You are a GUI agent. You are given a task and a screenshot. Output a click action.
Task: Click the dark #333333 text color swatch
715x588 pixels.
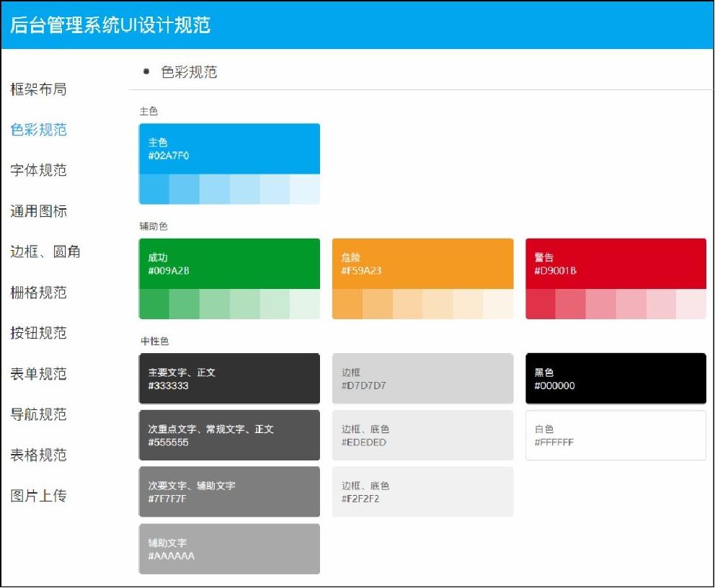pos(229,378)
